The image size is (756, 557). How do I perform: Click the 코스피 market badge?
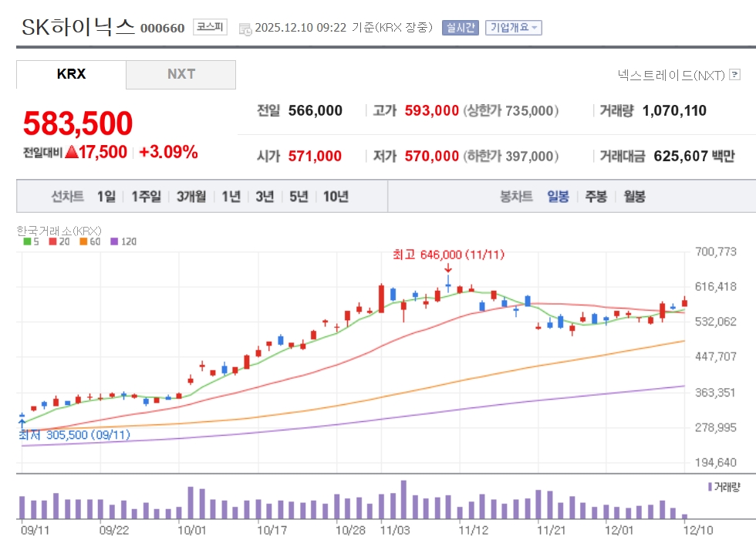pyautogui.click(x=210, y=28)
